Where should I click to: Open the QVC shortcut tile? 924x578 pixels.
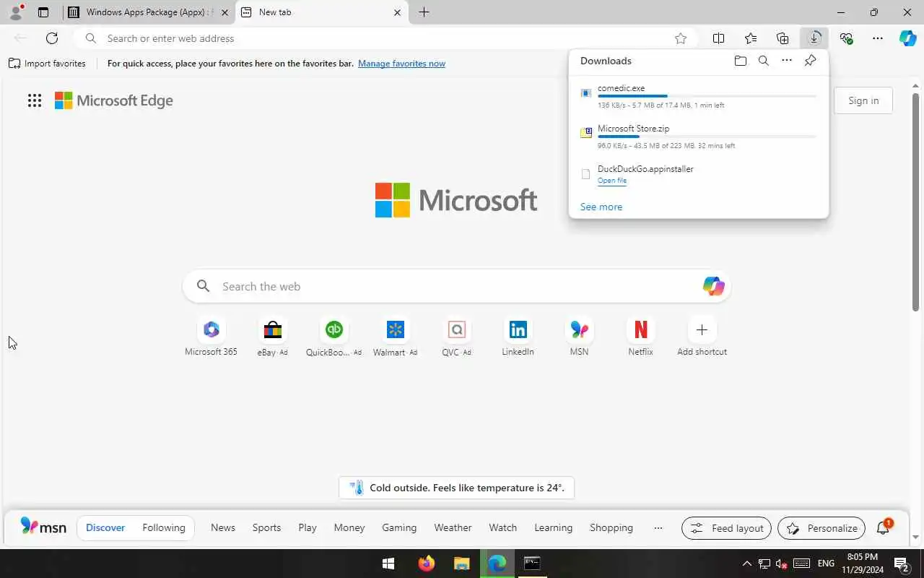[x=456, y=337]
